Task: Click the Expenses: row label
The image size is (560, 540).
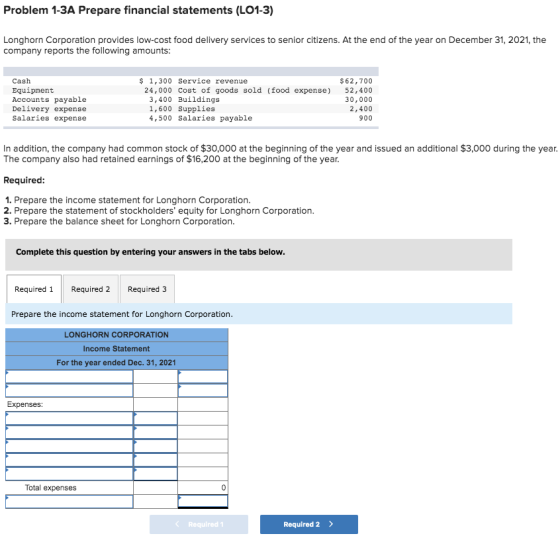Action: (x=25, y=404)
